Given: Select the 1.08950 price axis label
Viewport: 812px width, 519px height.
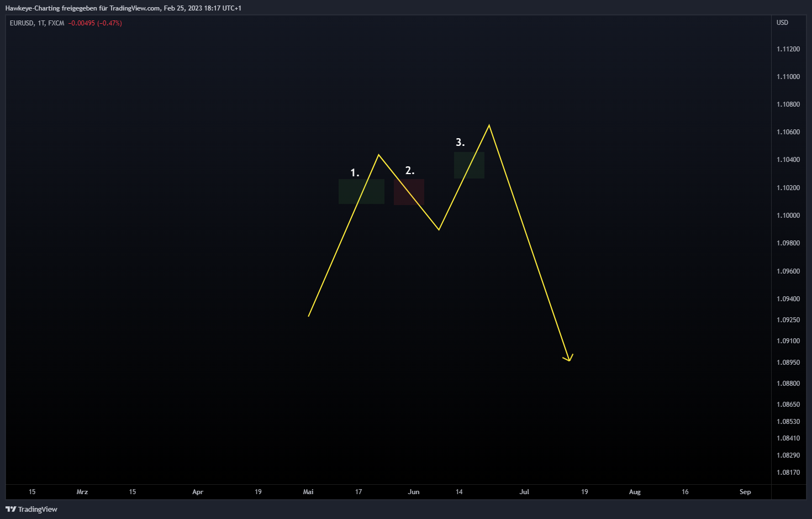Looking at the screenshot, I should click(788, 363).
